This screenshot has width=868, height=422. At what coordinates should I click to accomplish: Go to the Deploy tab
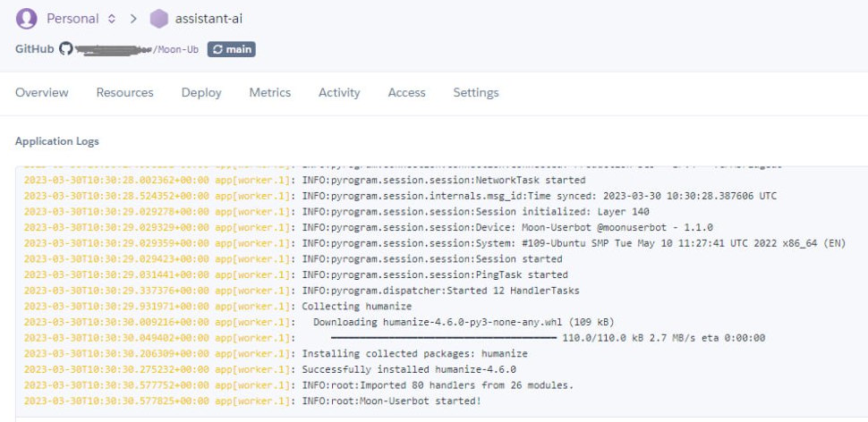click(x=201, y=93)
